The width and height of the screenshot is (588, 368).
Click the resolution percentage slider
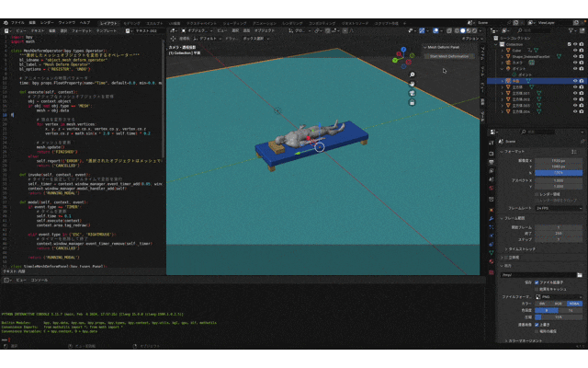559,173
